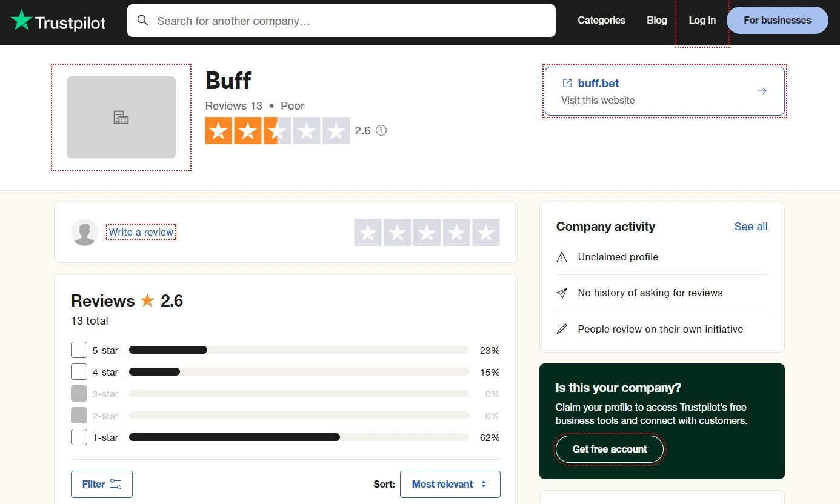Click the arrow on the Visit this website card
Image resolution: width=840 pixels, height=504 pixels.
[762, 90]
